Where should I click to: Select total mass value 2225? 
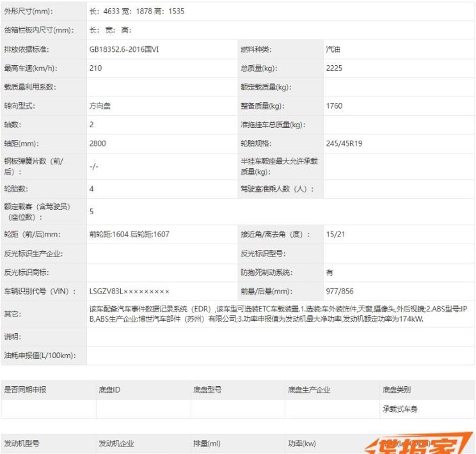(334, 68)
